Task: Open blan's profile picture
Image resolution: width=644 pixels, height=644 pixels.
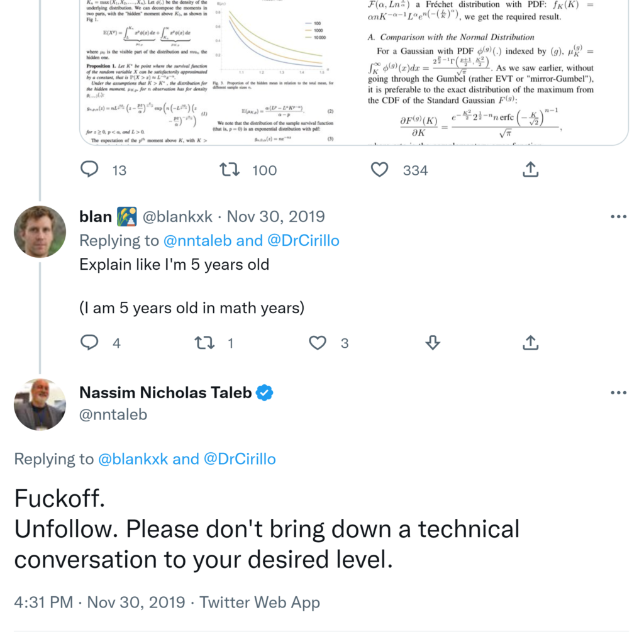Action: (40, 231)
